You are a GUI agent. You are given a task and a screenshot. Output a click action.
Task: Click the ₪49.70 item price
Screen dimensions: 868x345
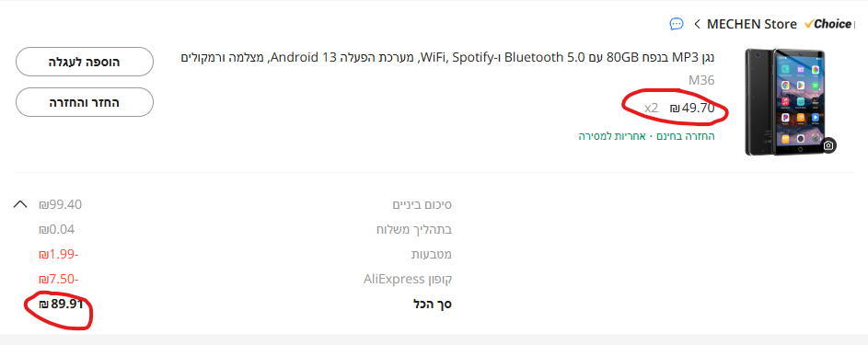pyautogui.click(x=692, y=108)
